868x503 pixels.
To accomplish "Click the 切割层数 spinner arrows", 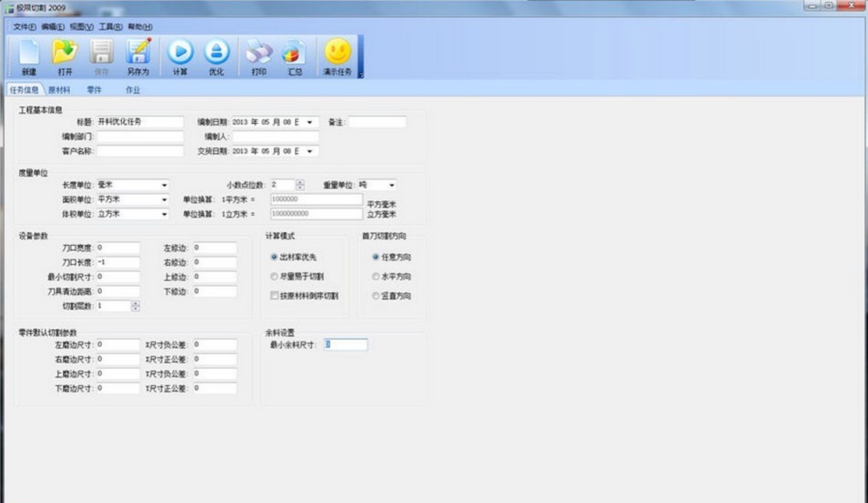I will (135, 306).
